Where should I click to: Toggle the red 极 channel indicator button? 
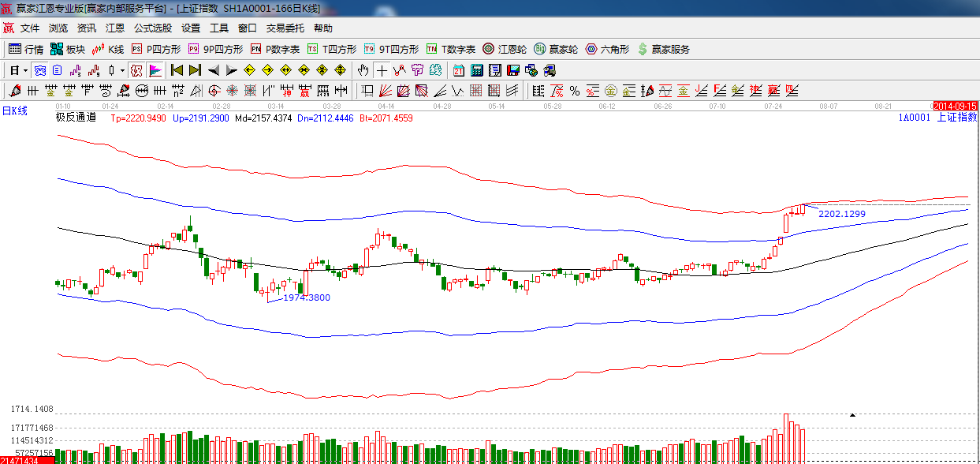[x=136, y=70]
